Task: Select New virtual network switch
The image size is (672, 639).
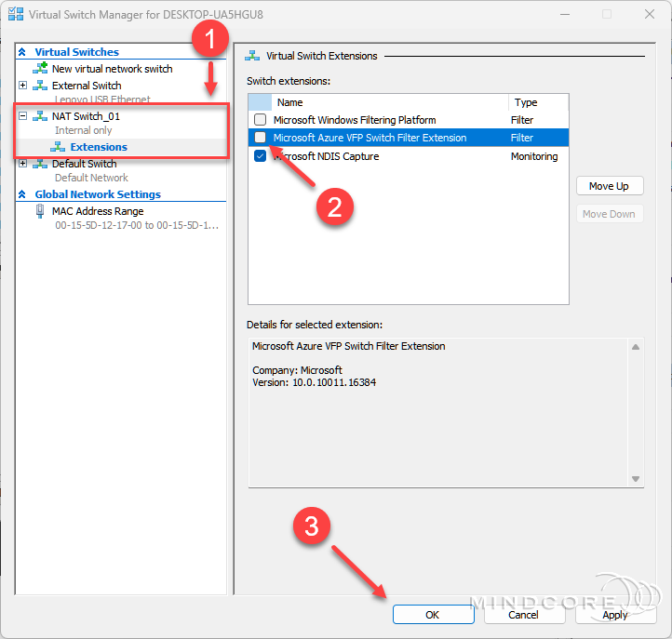Action: [x=113, y=69]
